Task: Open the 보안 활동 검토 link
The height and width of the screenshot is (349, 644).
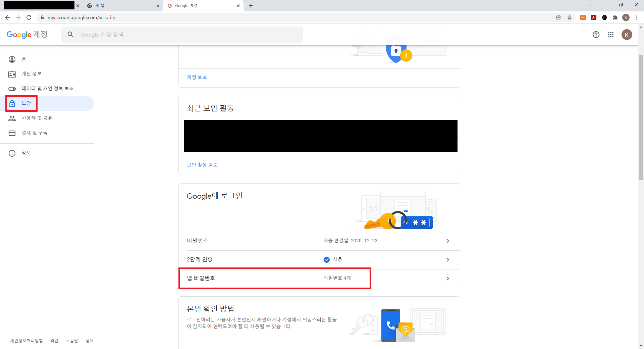Action: 202,164
